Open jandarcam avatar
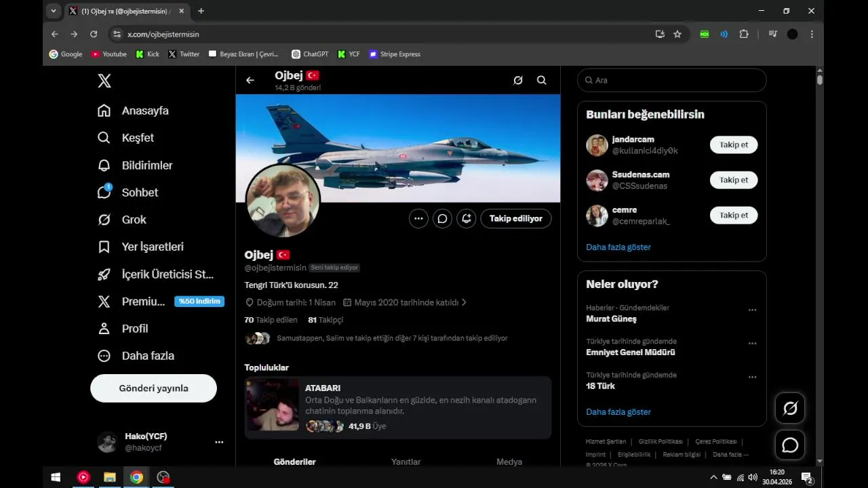This screenshot has height=488, width=868. pos(597,145)
